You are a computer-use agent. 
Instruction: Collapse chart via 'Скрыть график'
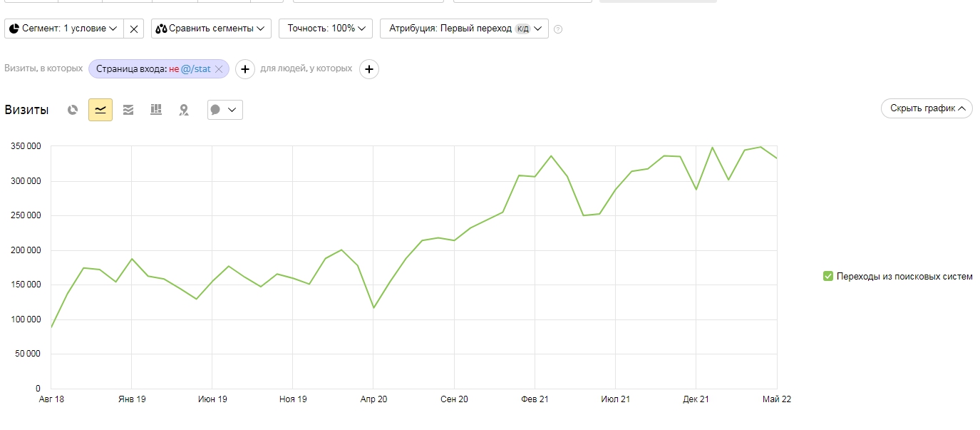(927, 108)
